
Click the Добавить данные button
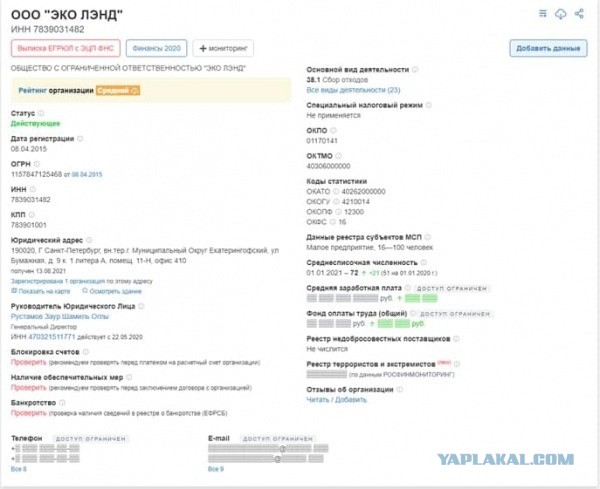(548, 48)
